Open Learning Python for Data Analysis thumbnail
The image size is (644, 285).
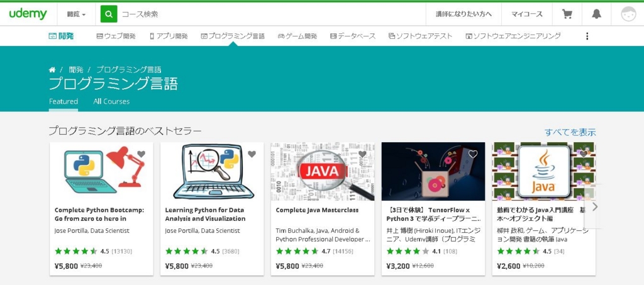(212, 171)
